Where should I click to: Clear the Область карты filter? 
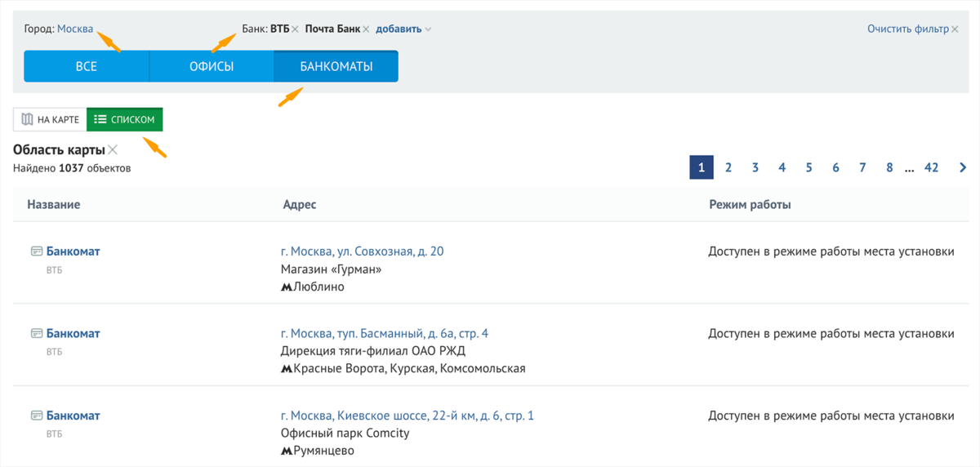pyautogui.click(x=113, y=149)
